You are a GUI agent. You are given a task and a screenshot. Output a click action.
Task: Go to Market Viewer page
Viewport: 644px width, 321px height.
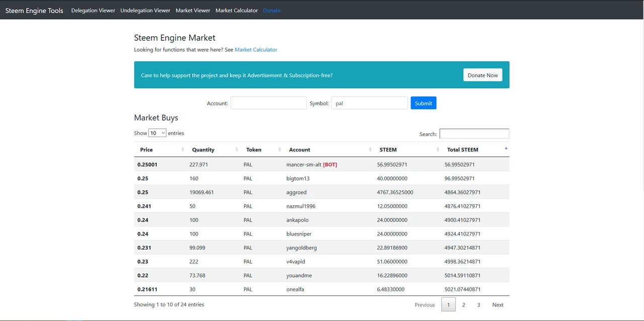click(x=193, y=10)
